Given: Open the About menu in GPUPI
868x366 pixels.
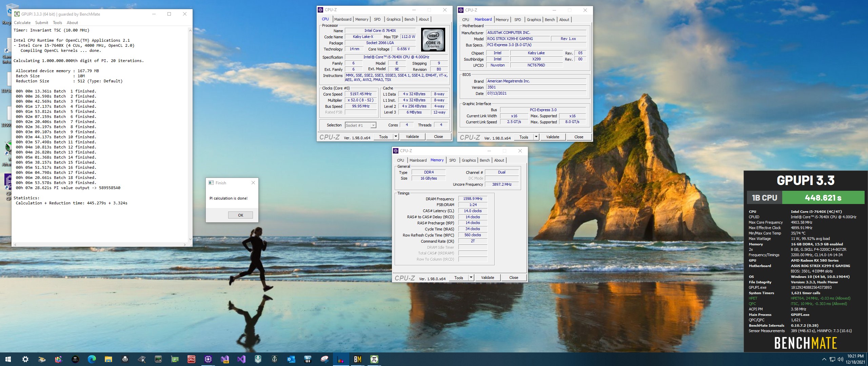Looking at the screenshot, I should 72,23.
